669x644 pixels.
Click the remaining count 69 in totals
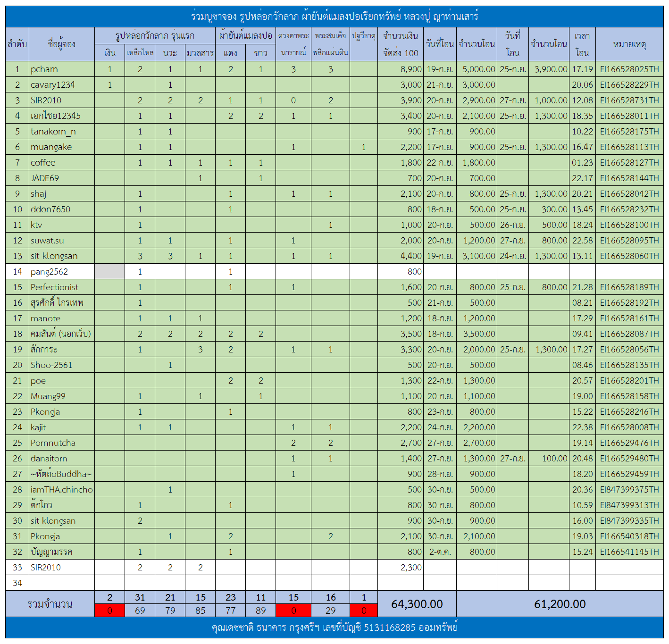pos(140,611)
